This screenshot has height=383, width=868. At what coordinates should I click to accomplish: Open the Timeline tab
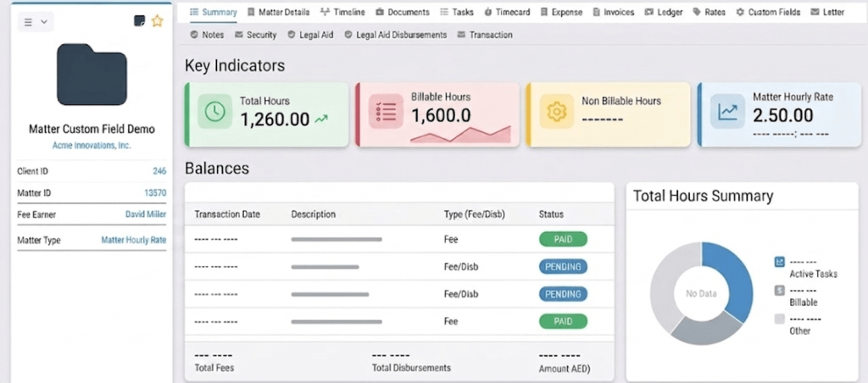coord(342,13)
